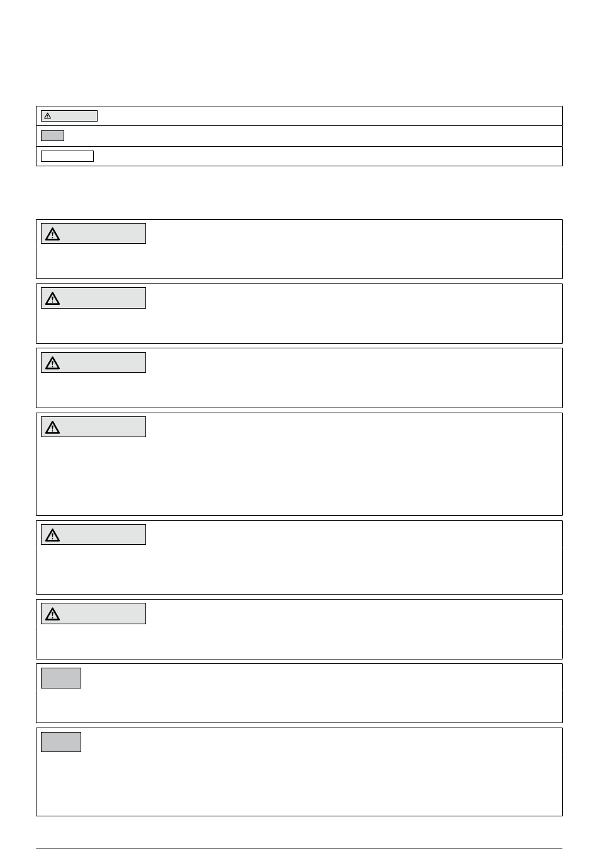Viewport: 598px width, 868px height.
Task: Click the warning triangle in the fifth large notice box
Action: [x=52, y=535]
